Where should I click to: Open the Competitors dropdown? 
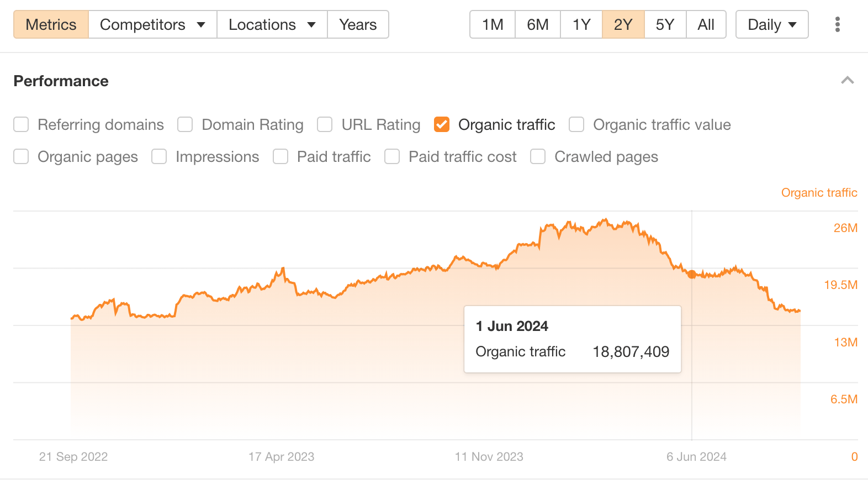[152, 24]
